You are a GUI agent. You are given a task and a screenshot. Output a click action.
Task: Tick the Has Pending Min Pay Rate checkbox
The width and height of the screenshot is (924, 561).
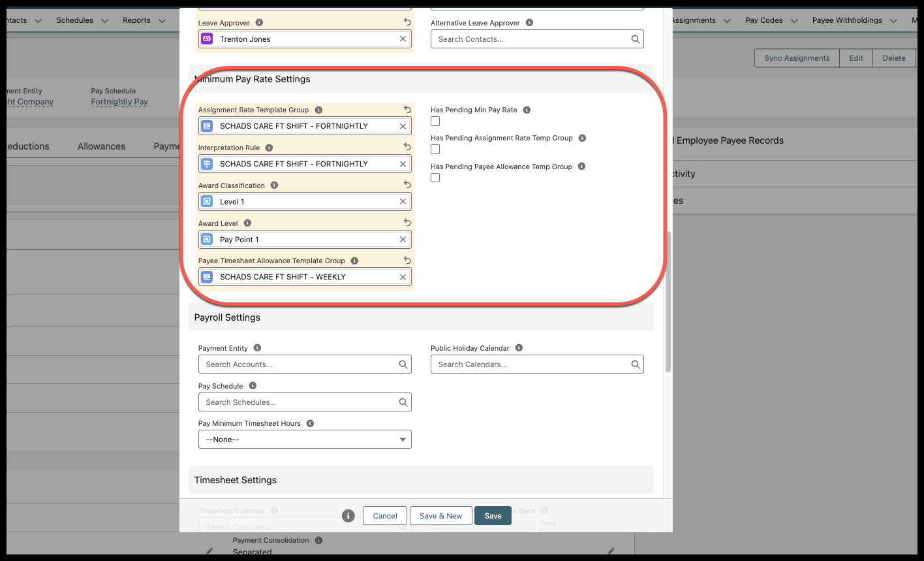435,121
